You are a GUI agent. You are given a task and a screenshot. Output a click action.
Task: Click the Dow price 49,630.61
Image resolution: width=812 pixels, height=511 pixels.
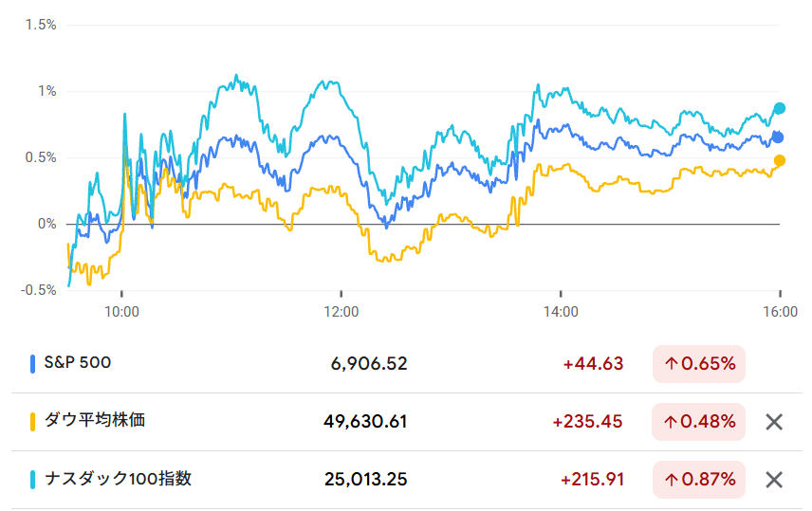pyautogui.click(x=365, y=422)
